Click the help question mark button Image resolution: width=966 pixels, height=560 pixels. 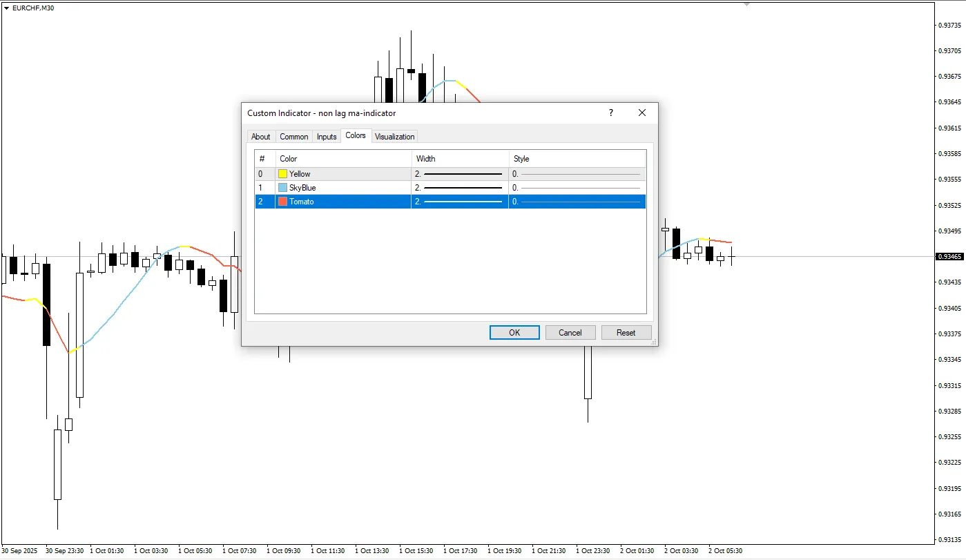tap(610, 113)
